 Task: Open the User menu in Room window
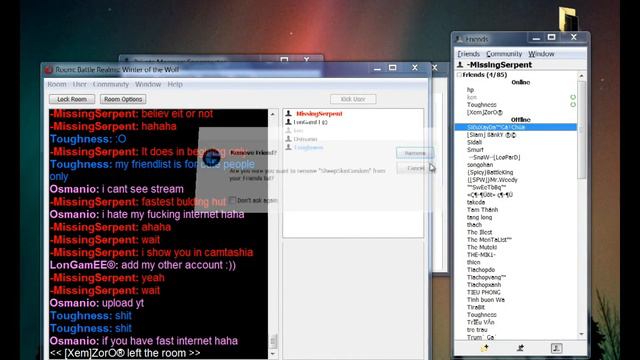pos(80,84)
